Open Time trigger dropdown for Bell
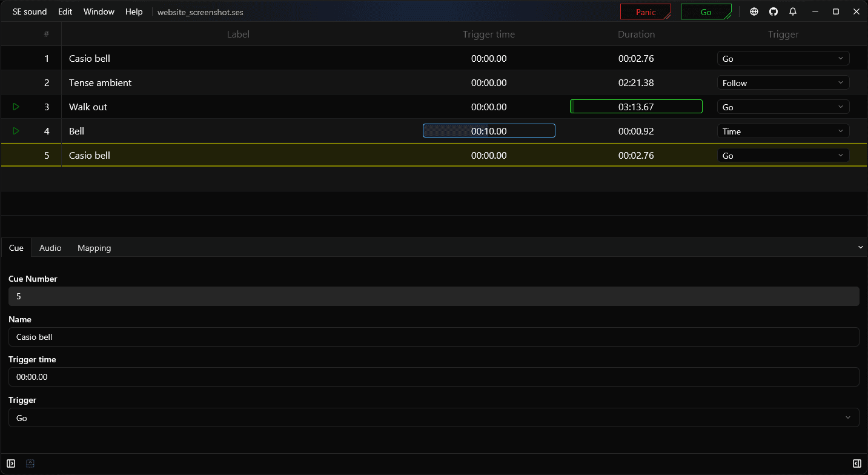This screenshot has height=475, width=868. (783, 131)
